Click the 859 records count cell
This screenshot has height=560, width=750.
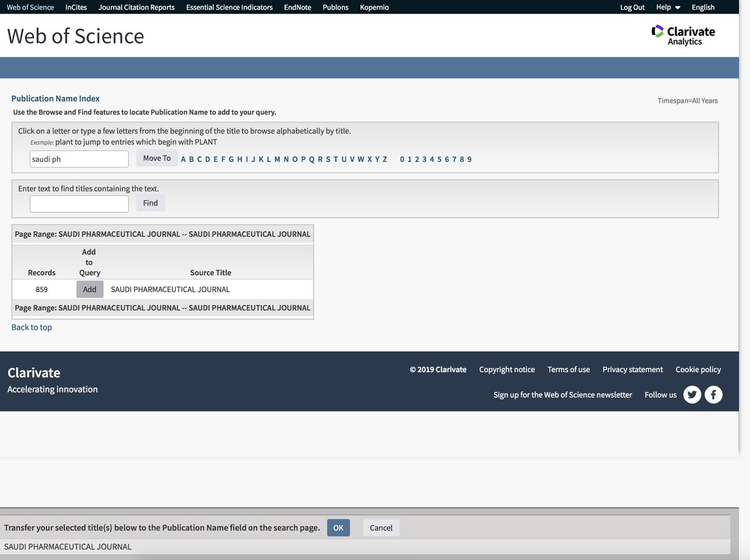point(42,289)
